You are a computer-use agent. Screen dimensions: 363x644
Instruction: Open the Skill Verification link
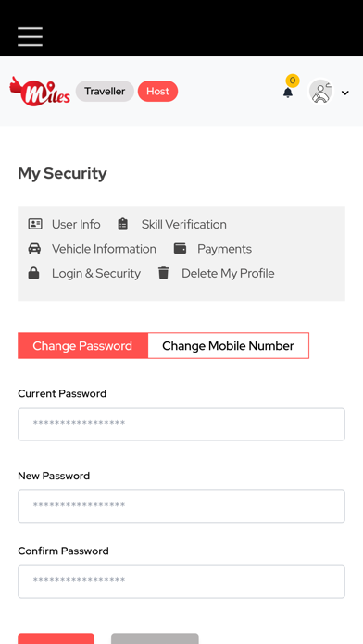click(x=183, y=224)
